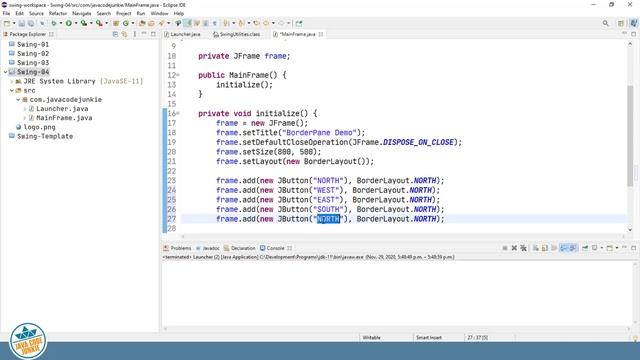
Task: Open the Source menu
Action: [x=36, y=13]
